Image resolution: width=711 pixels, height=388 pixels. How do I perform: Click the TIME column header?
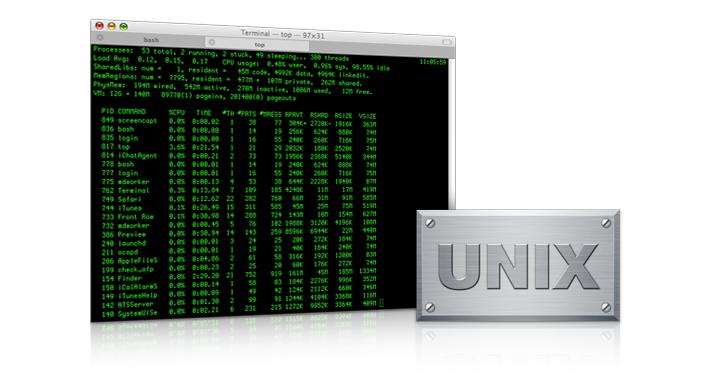pos(204,113)
